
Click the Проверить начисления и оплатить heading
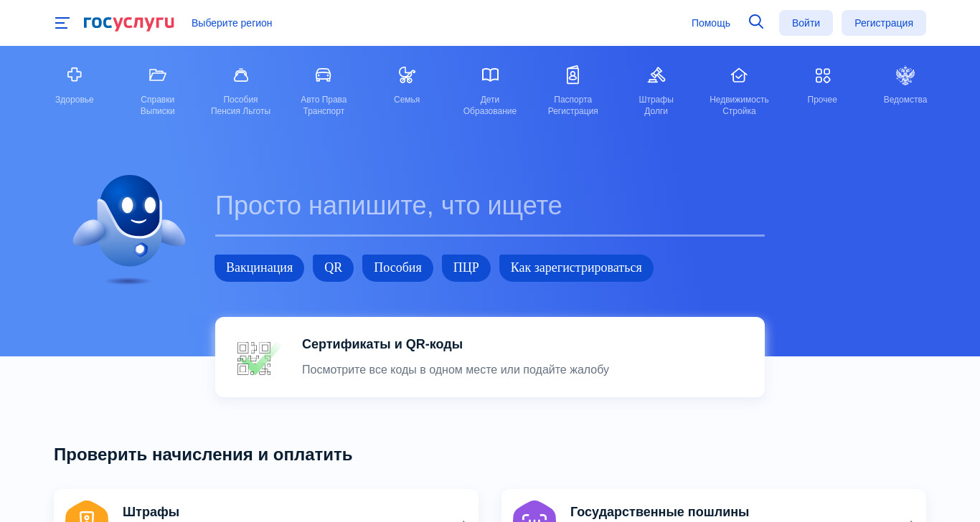[203, 455]
